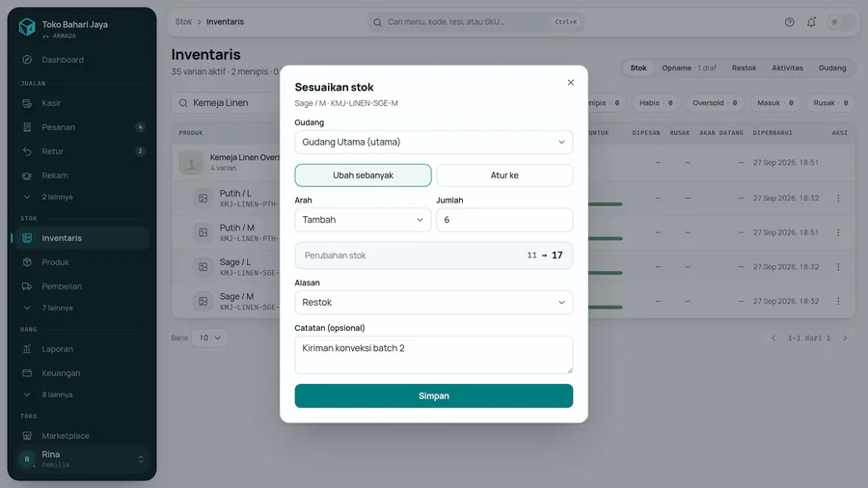868x488 pixels.
Task: Click the Kemeja Linen product thumbnail
Action: pyautogui.click(x=191, y=163)
